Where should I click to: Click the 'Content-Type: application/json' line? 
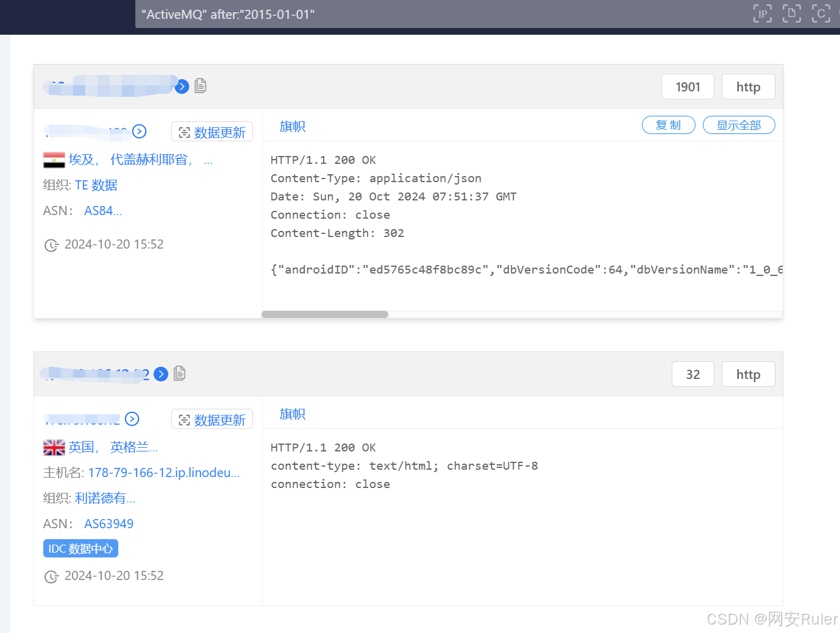(376, 179)
